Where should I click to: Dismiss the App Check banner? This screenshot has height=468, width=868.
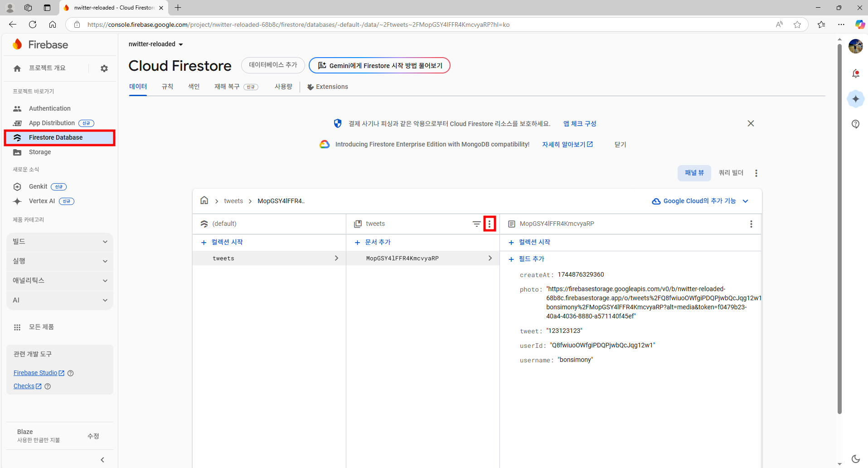(751, 123)
